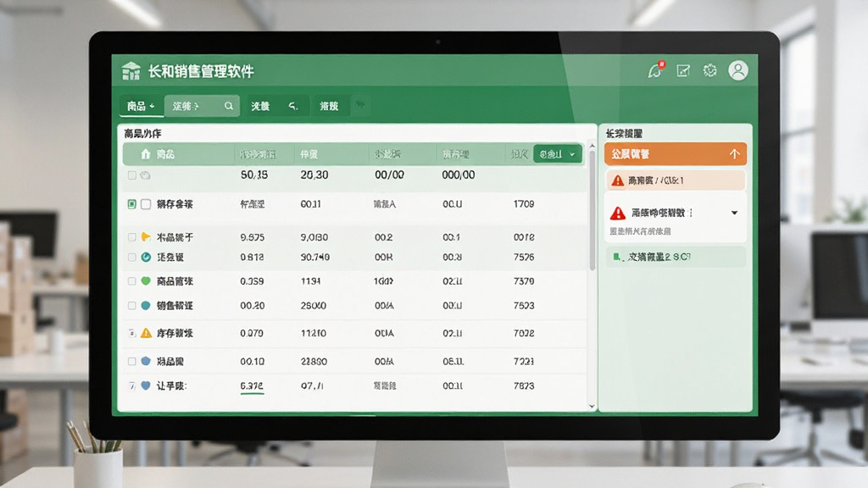Click the orange flag icon in the 9.575 row
868x488 pixels.
pyautogui.click(x=146, y=237)
